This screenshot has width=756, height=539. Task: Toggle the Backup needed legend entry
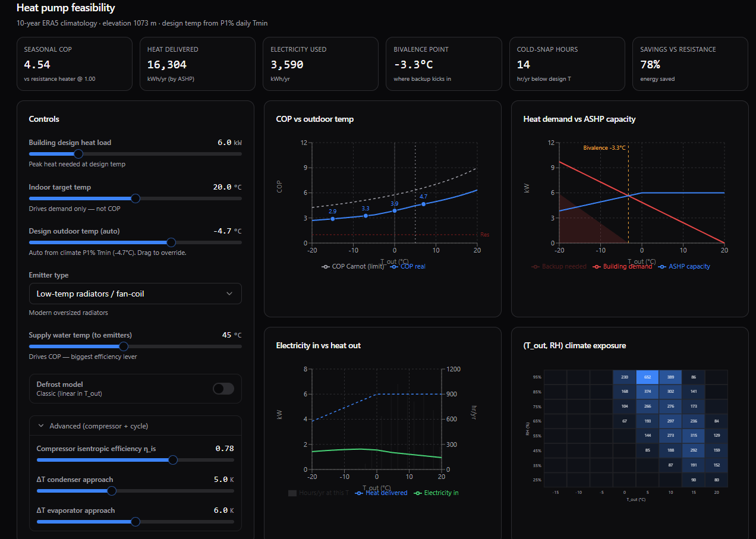[559, 266]
